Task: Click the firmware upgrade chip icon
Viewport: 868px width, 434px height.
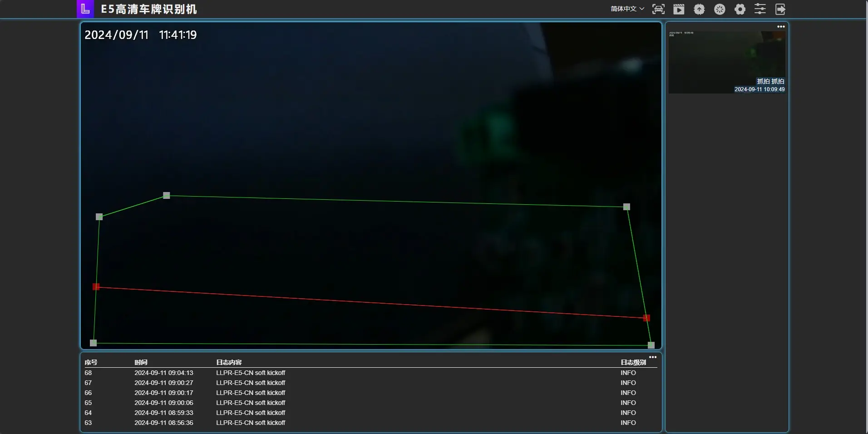Action: (x=699, y=9)
